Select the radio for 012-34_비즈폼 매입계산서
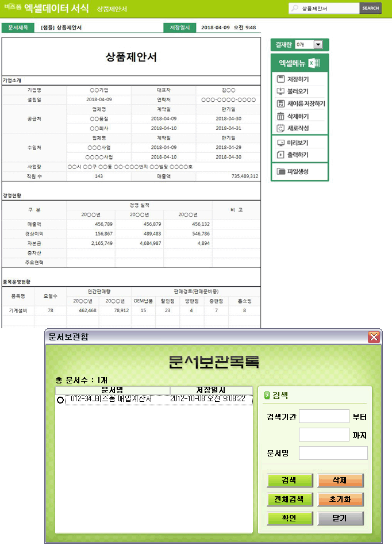Viewport: 392px width, 553px height. (60, 400)
